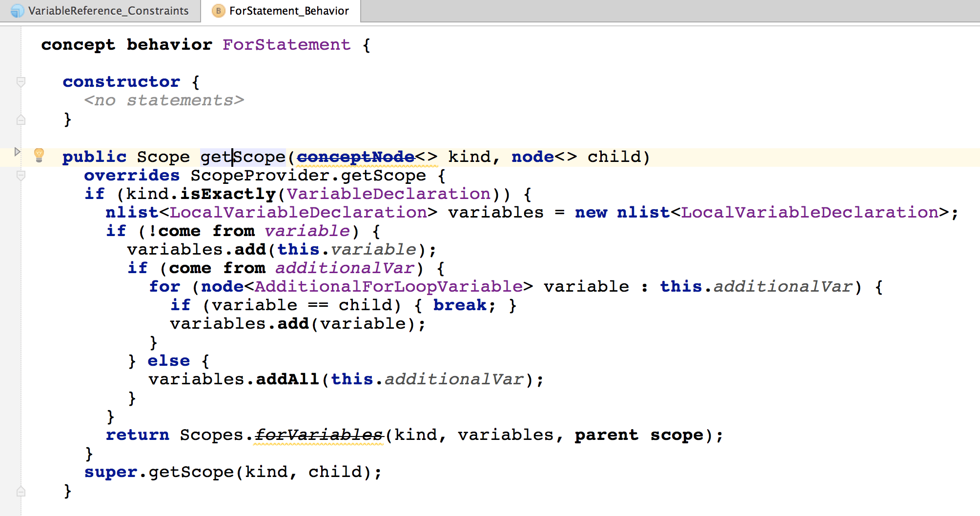Click the ForStatement concept name in the header
Screen dimensions: 980x516
pos(286,45)
